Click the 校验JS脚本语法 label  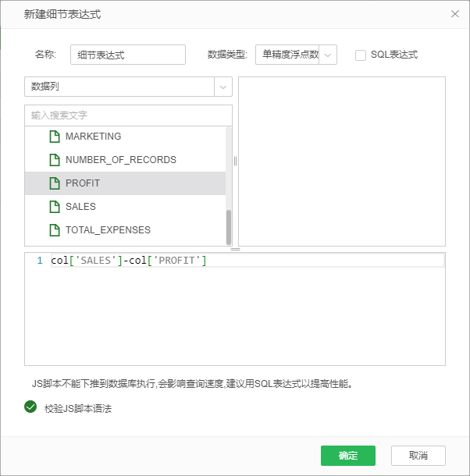[78, 408]
